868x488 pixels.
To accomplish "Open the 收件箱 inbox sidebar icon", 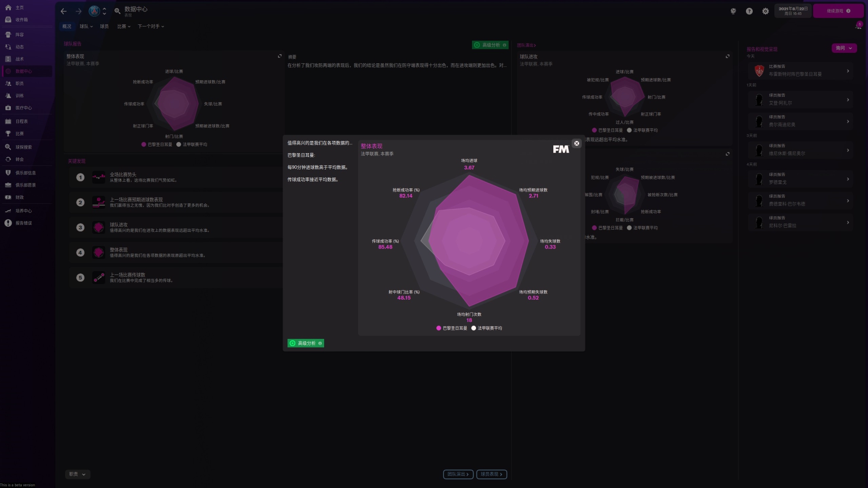I will [x=8, y=19].
